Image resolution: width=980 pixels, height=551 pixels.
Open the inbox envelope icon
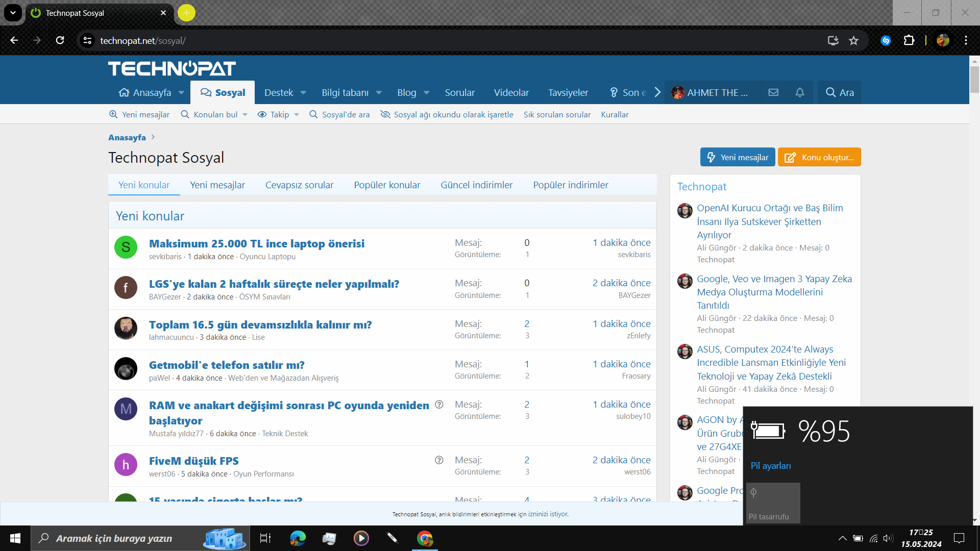pyautogui.click(x=773, y=92)
